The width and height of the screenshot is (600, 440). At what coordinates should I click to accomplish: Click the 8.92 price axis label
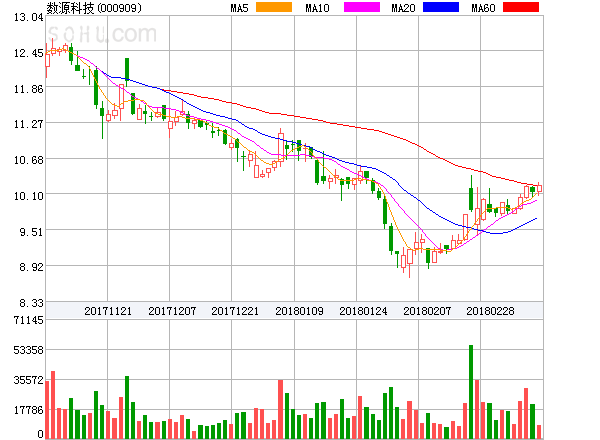(31, 267)
